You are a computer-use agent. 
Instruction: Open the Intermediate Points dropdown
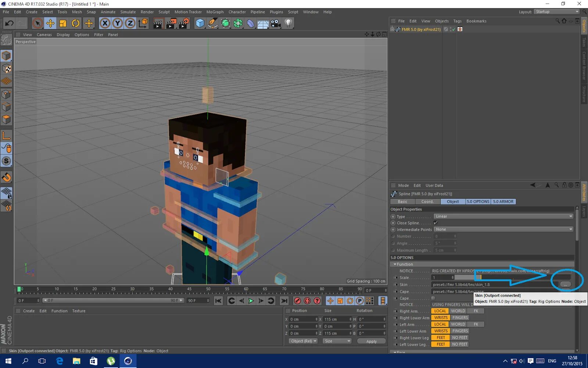click(503, 229)
